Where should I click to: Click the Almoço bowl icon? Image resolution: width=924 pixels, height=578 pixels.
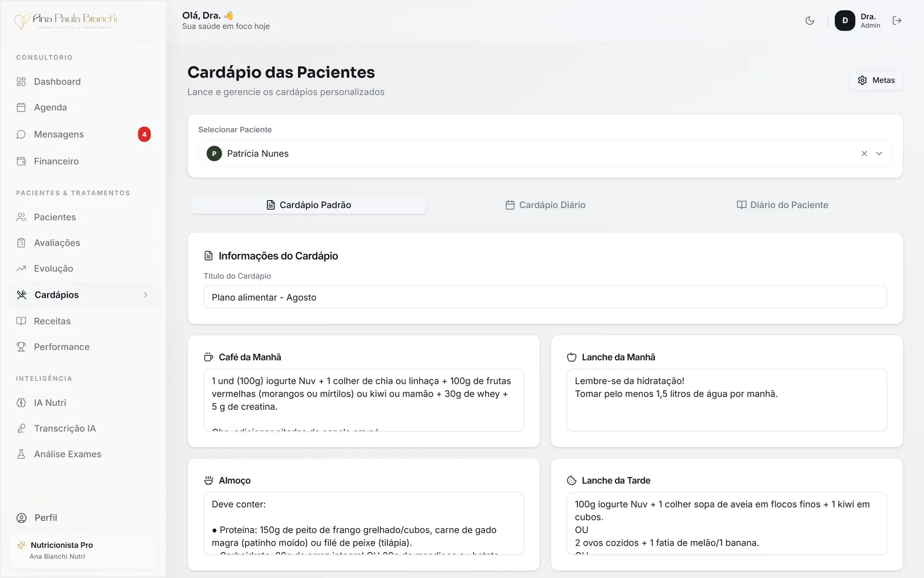[208, 480]
